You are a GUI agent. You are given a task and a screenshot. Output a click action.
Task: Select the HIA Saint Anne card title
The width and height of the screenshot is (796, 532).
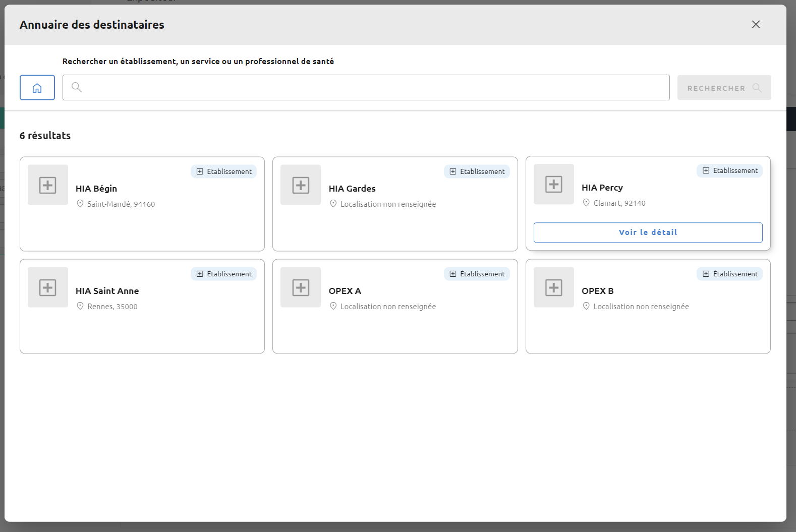(x=107, y=291)
